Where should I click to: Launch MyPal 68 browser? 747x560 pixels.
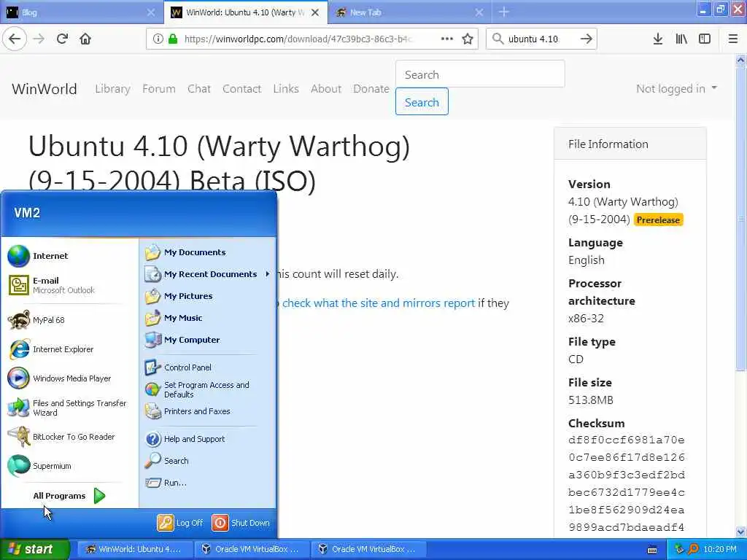point(69,320)
